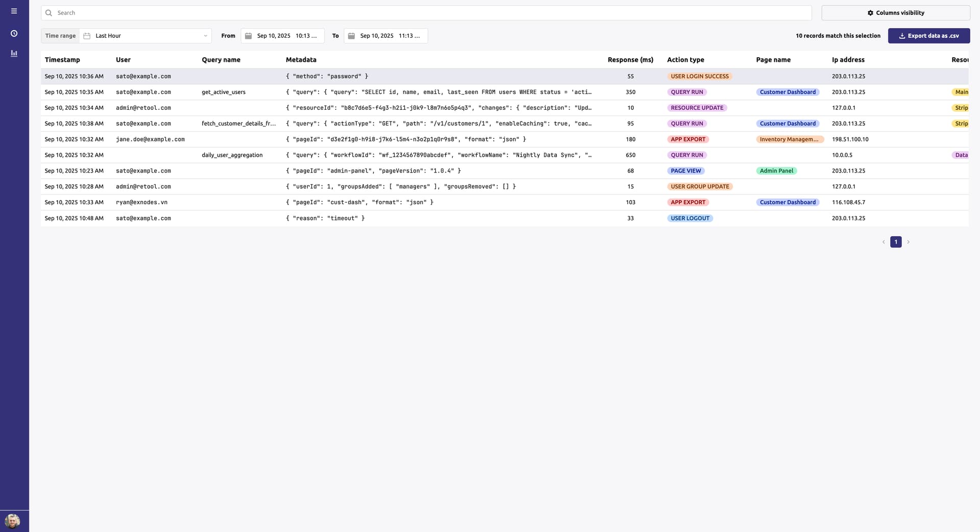Open the Columns visibility button
Viewport: 980px width, 532px height.
895,13
